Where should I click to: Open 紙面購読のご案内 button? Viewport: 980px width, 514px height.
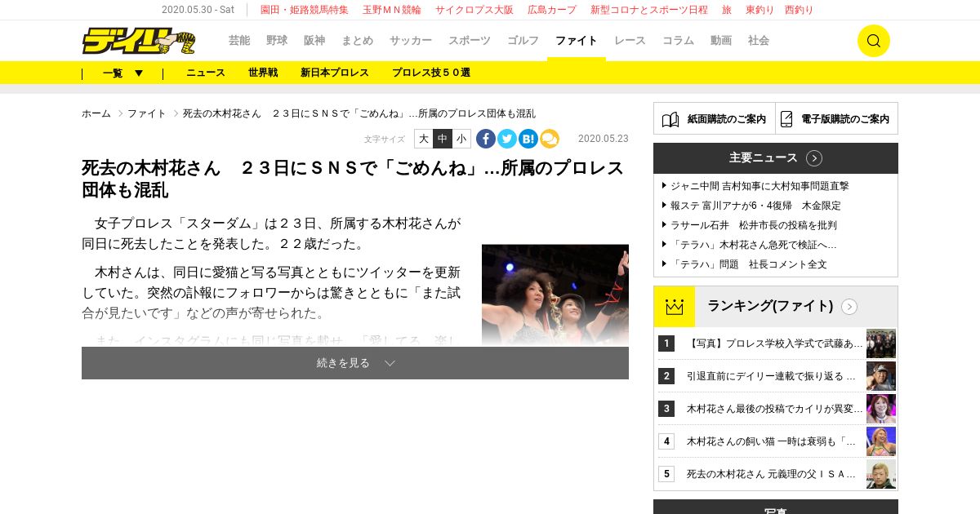point(715,118)
